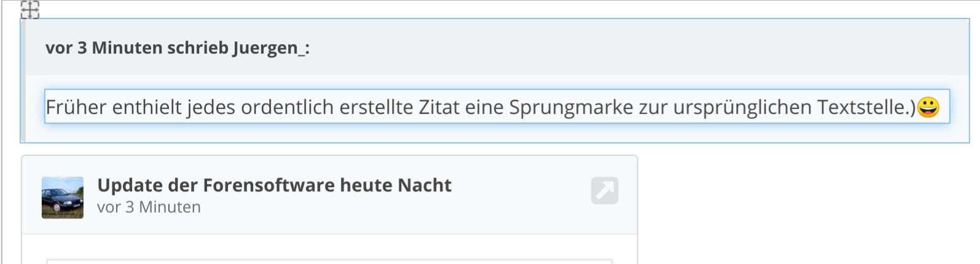
Task: Click blank header space right of 'Juergen_:'
Action: (639, 48)
